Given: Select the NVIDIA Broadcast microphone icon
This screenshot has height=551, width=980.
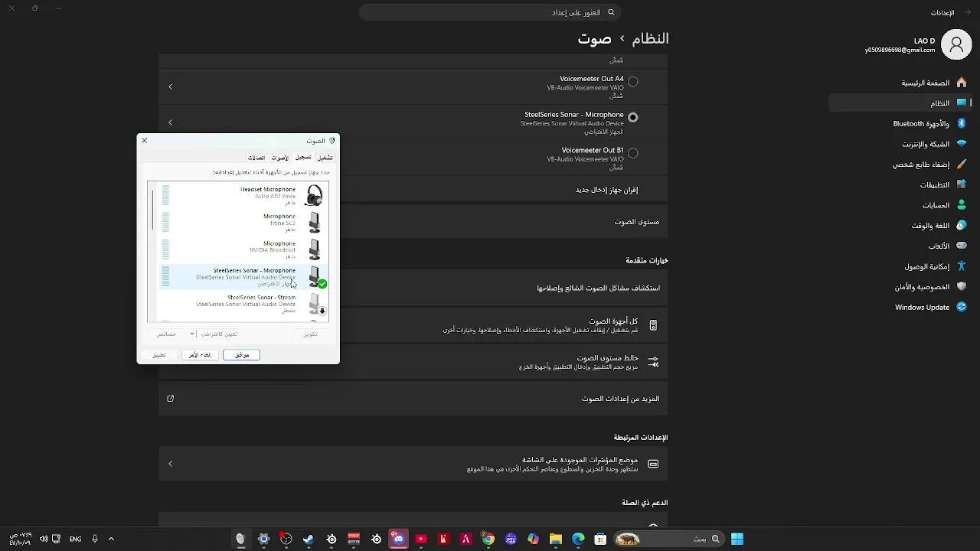Looking at the screenshot, I should click(314, 249).
